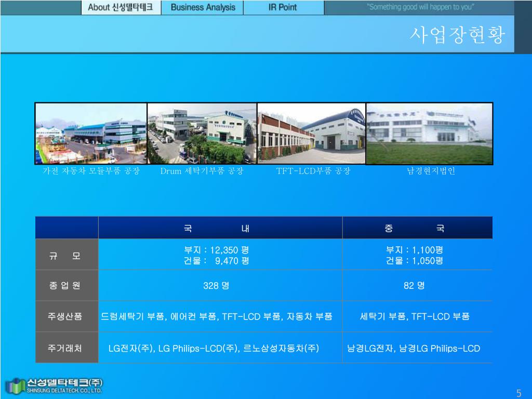Click the caption 'TFT-LCD부품 공장'

[313, 171]
